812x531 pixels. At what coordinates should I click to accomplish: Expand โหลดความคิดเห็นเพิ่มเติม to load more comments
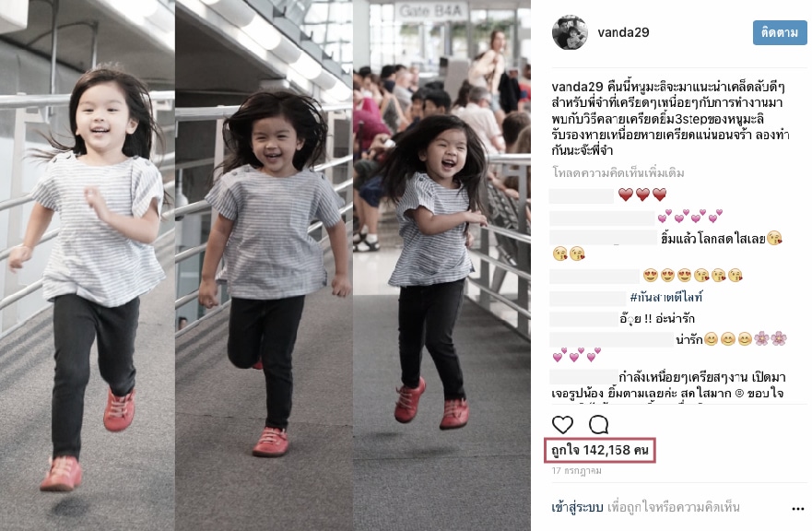click(618, 172)
